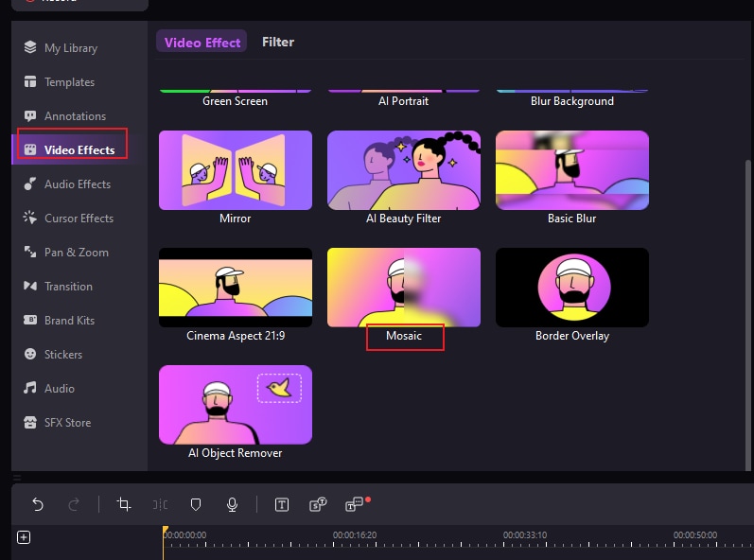Switch to the Video Effect tab

click(x=202, y=43)
